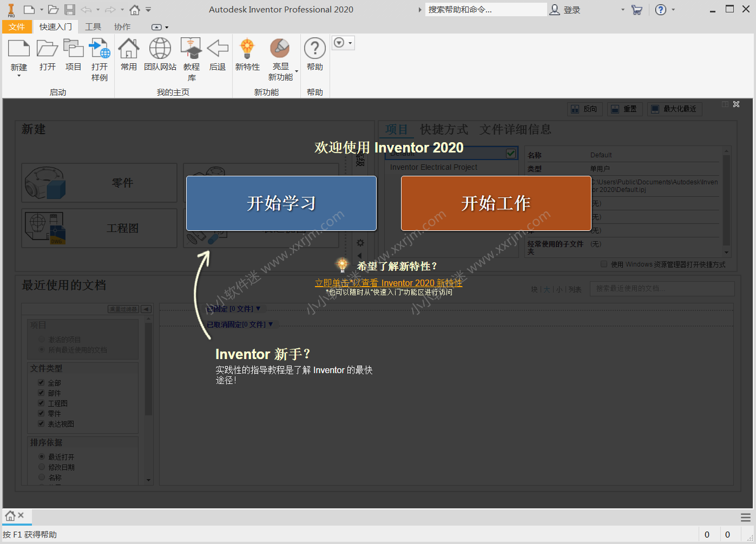Image resolution: width=756 pixels, height=544 pixels.
Task: Switch to the 工具 ribbon tab
Action: point(93,26)
